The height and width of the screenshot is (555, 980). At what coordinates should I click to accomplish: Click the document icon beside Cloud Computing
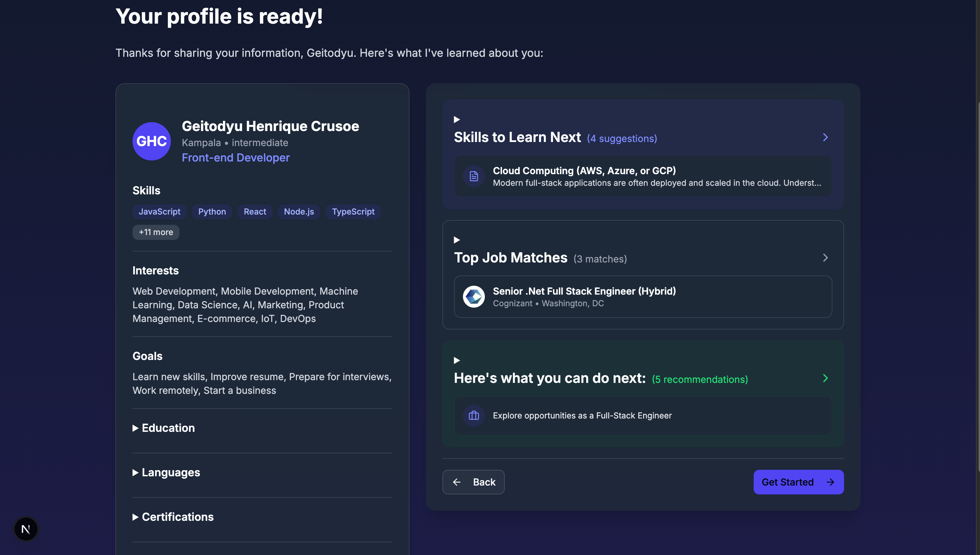[x=474, y=176]
